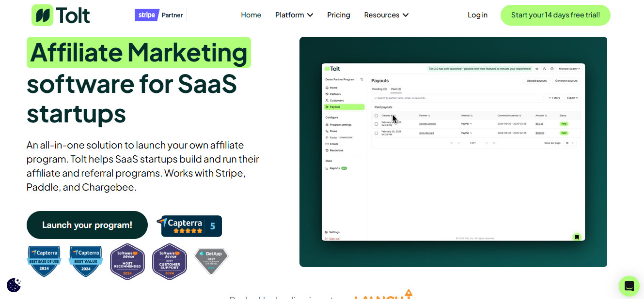
Task: Open the PayPal method dropdown for Dwight Schrute
Action: coord(467,124)
